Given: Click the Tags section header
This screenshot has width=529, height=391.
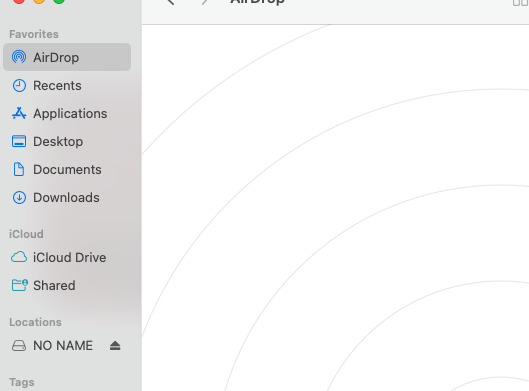Looking at the screenshot, I should pos(22,382).
